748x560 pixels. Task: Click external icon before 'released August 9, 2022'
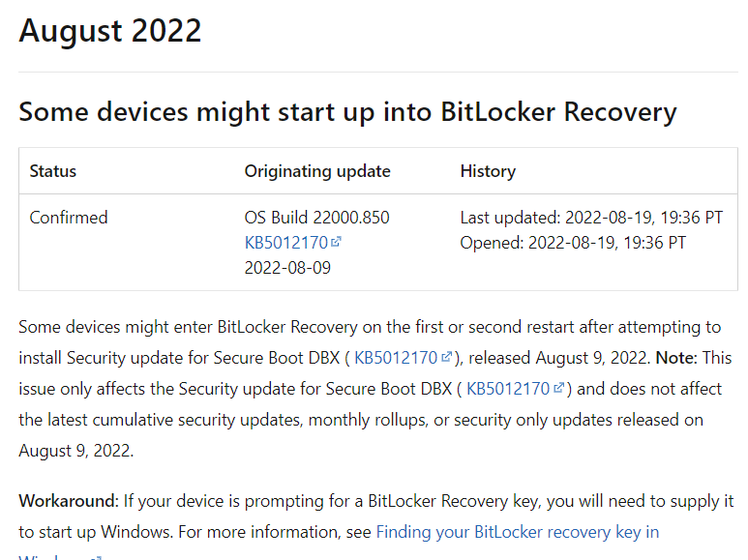(x=447, y=358)
